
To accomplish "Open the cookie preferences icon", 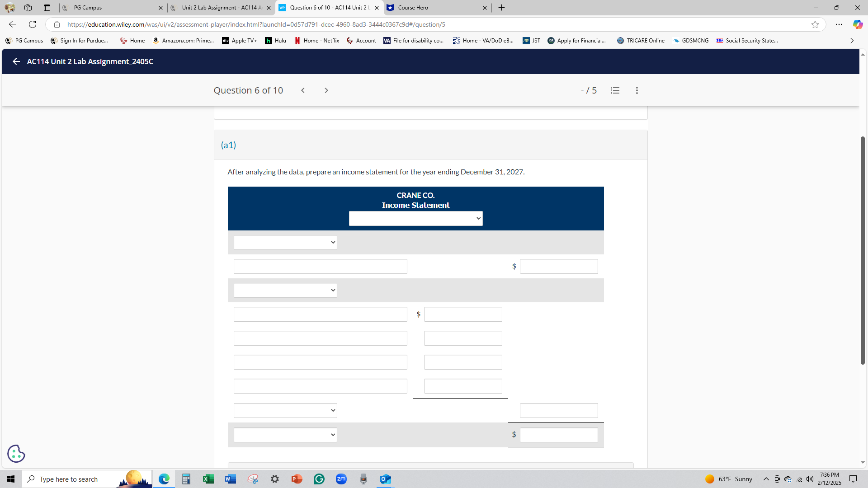I will [16, 454].
